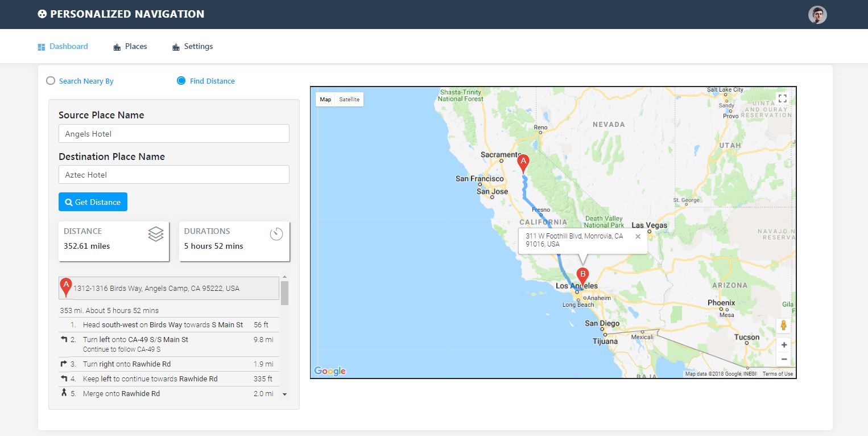The image size is (868, 436).
Task: Open the Settings tab
Action: tap(193, 47)
